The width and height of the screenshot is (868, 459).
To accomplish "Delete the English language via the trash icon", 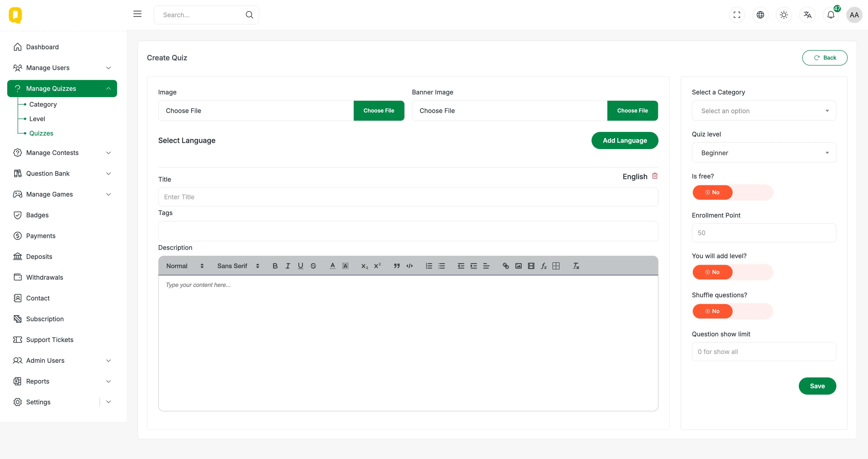I will [655, 176].
